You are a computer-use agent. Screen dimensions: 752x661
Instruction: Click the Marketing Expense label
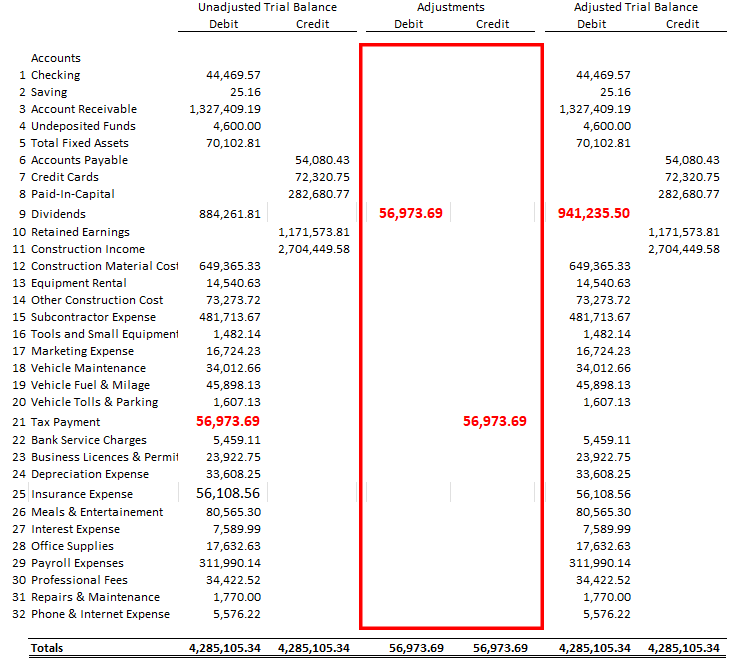pyautogui.click(x=82, y=351)
